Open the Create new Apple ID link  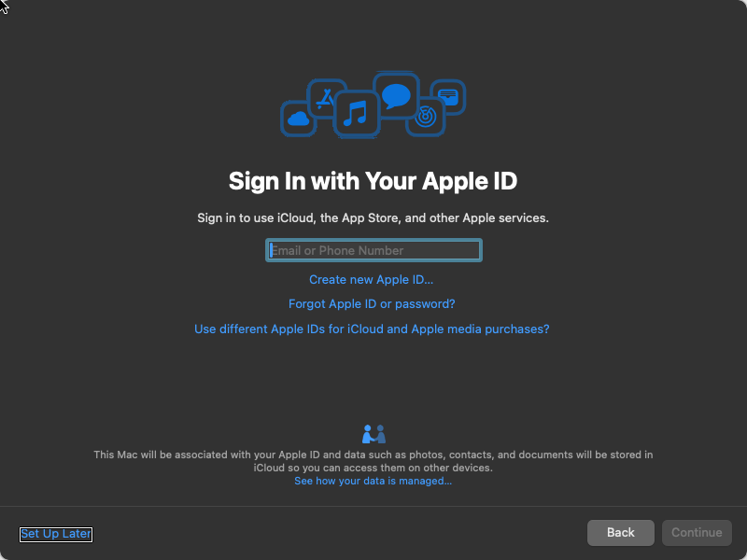[x=372, y=280]
